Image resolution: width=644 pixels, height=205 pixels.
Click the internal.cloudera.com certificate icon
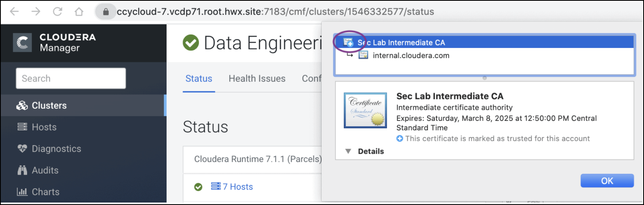[363, 55]
